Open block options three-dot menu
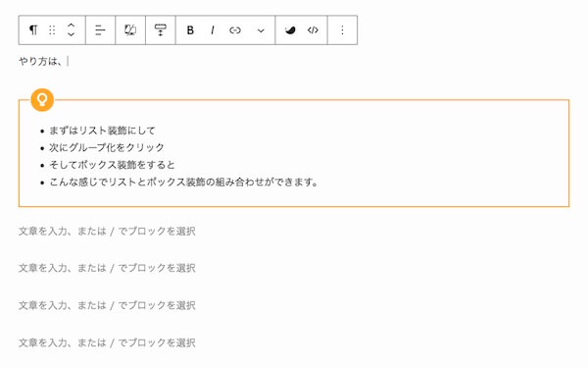The width and height of the screenshot is (588, 368). click(x=342, y=30)
